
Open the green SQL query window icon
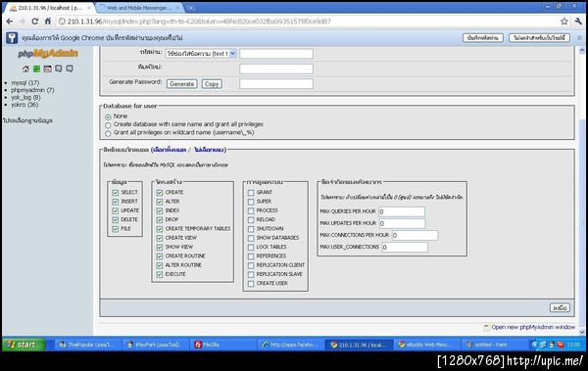36,69
